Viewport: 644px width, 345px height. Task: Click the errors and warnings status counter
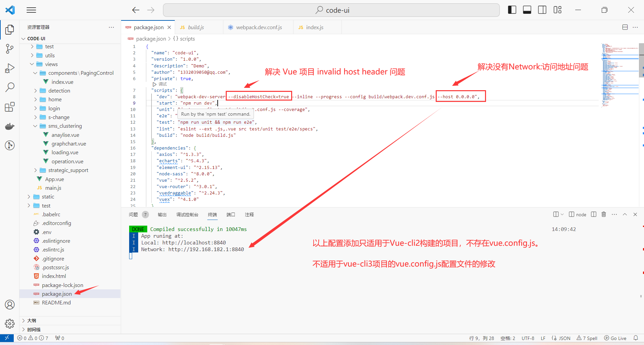[x=33, y=338]
